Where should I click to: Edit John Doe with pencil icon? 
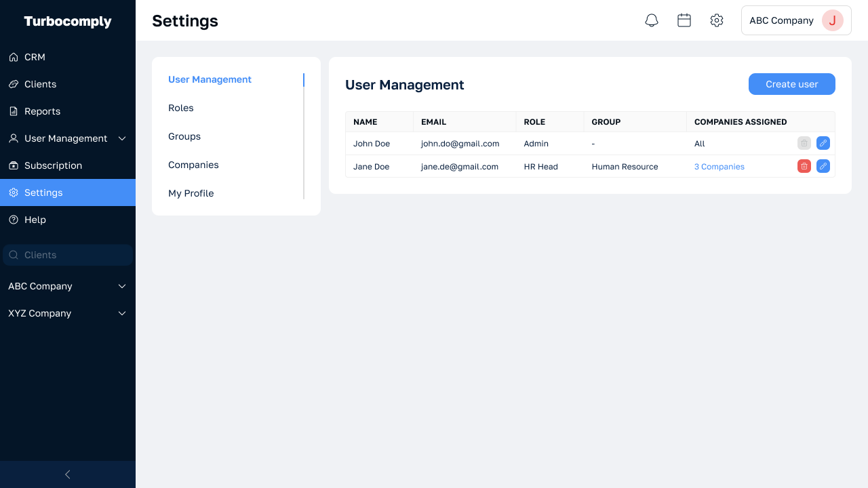click(x=823, y=143)
